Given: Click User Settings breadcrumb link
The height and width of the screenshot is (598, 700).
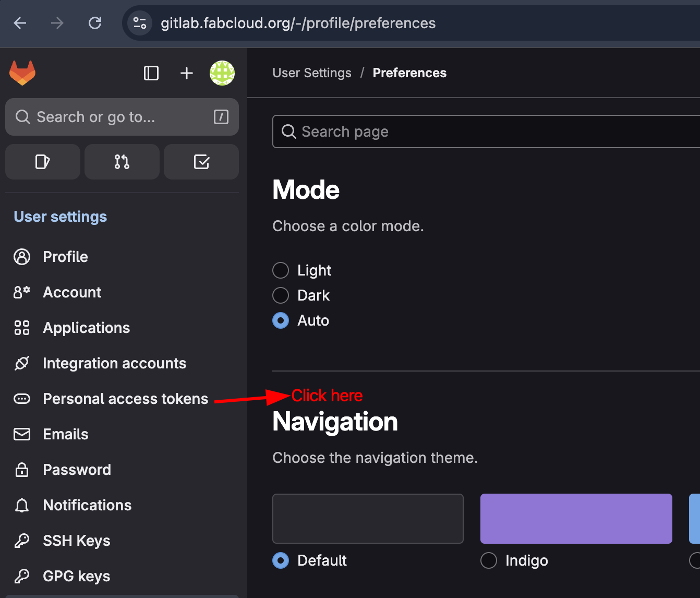Looking at the screenshot, I should pos(312,73).
